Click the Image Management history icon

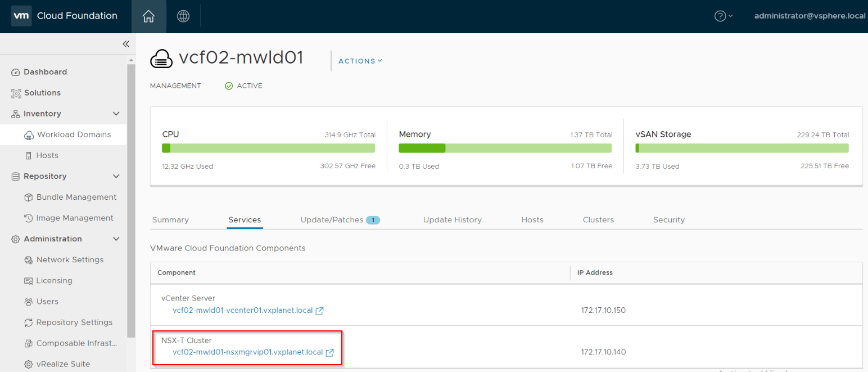pos(29,218)
